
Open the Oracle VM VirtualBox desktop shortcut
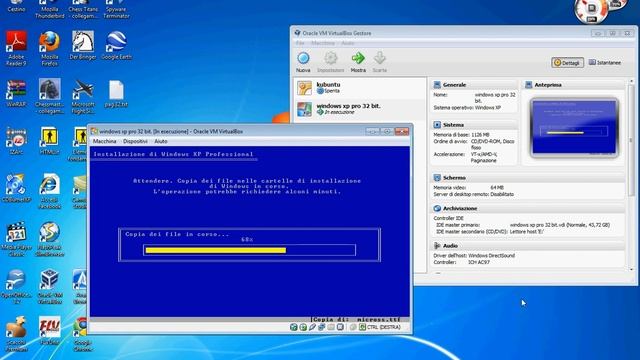pos(49,287)
